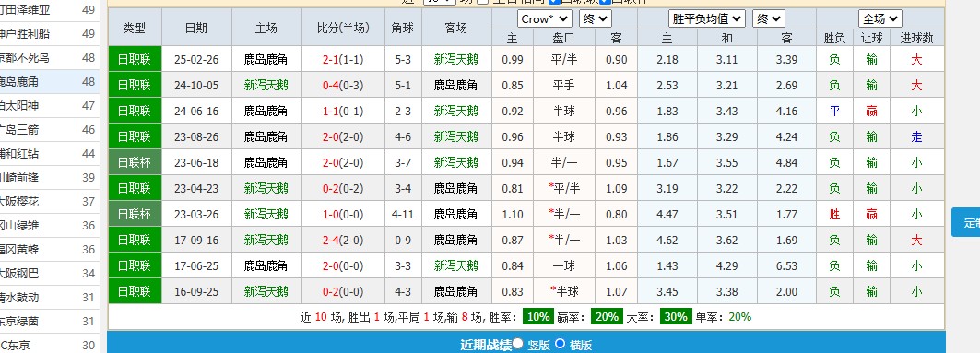Screen dimensions: 980x353
Task: Open the 终 dropdown beside Crow*
Action: tap(595, 18)
